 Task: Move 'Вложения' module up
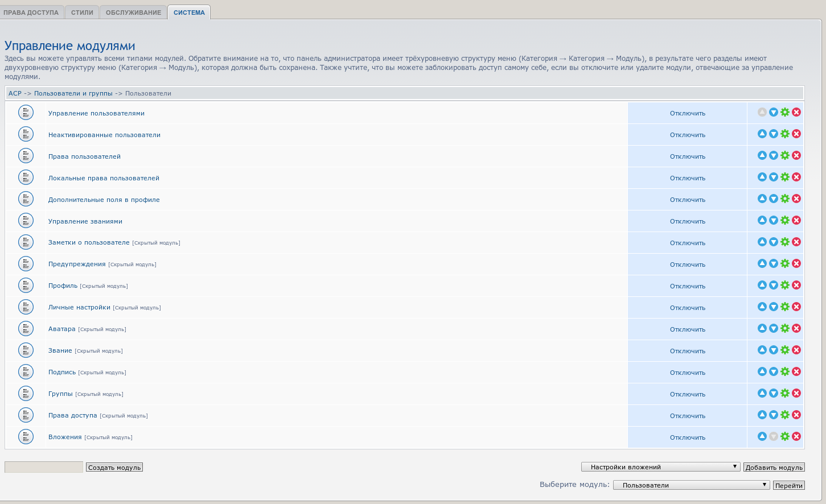(x=762, y=436)
